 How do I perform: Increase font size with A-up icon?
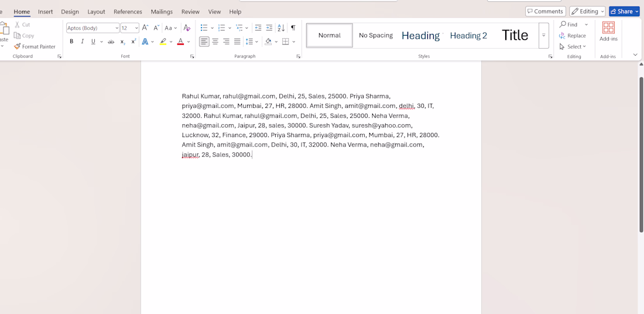(x=145, y=28)
